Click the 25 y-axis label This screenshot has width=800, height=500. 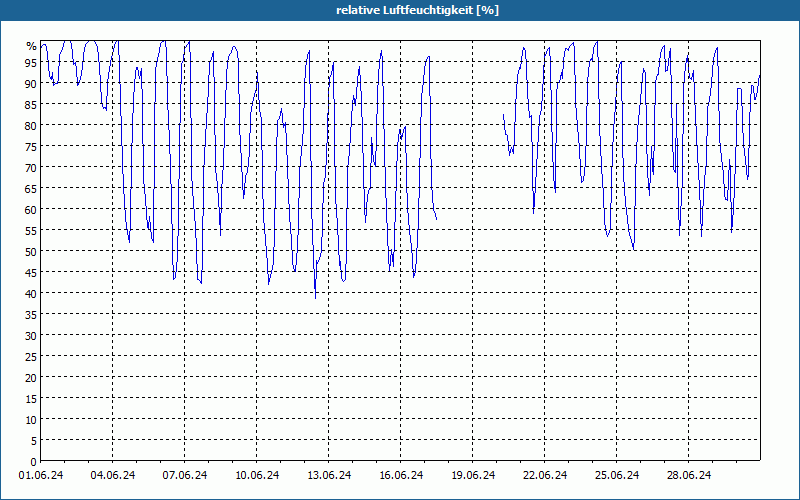pos(31,356)
